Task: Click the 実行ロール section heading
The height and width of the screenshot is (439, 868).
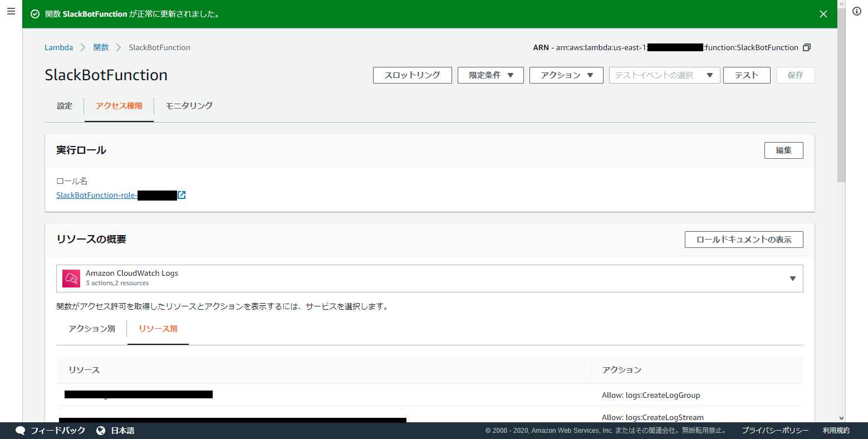Action: click(81, 150)
